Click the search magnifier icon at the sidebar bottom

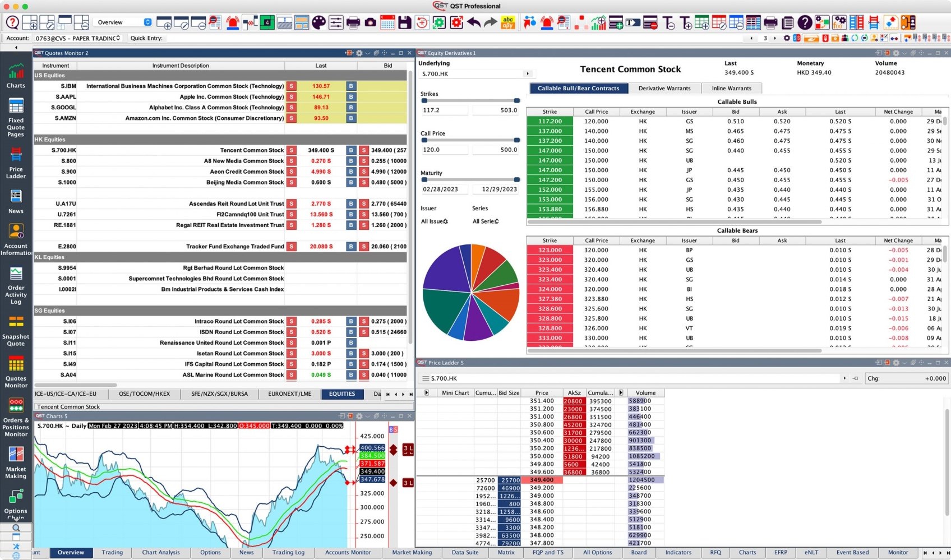click(16, 527)
